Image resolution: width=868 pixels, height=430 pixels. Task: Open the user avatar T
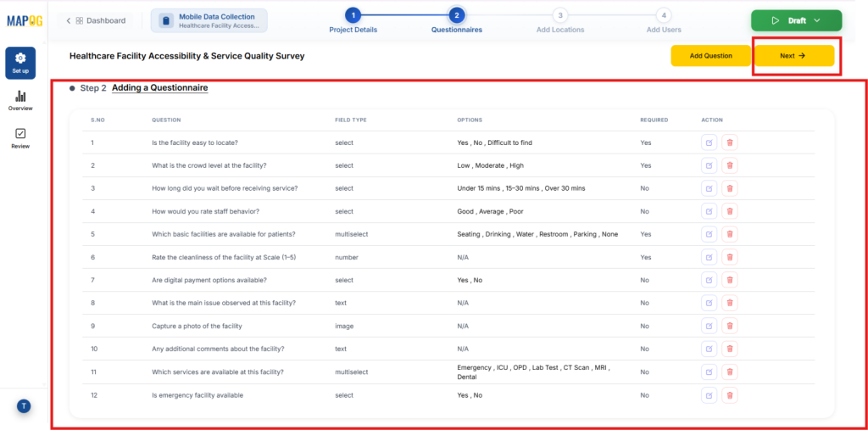coord(24,406)
